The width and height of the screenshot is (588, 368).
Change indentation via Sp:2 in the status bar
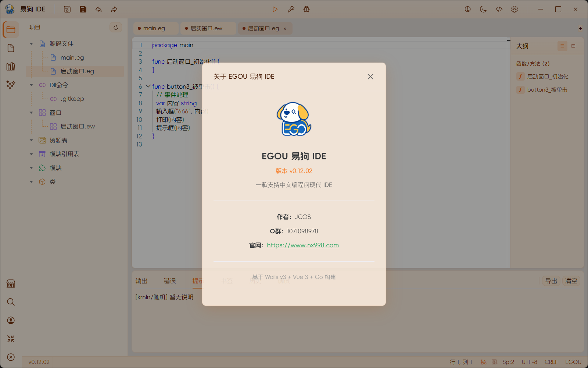[x=509, y=362]
